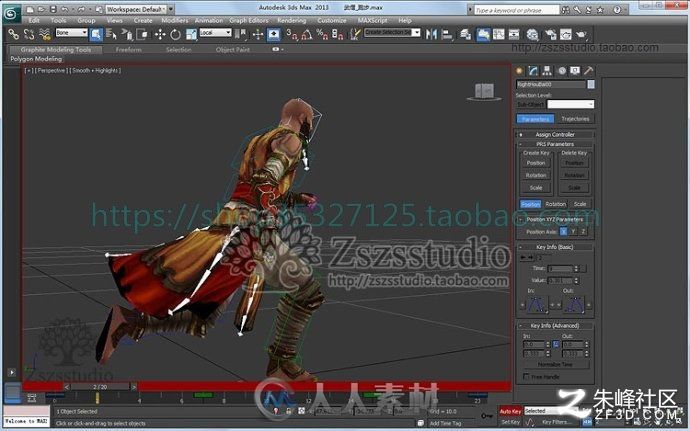The width and height of the screenshot is (690, 431).
Task: Click the Rotation controller button
Action: click(x=555, y=204)
